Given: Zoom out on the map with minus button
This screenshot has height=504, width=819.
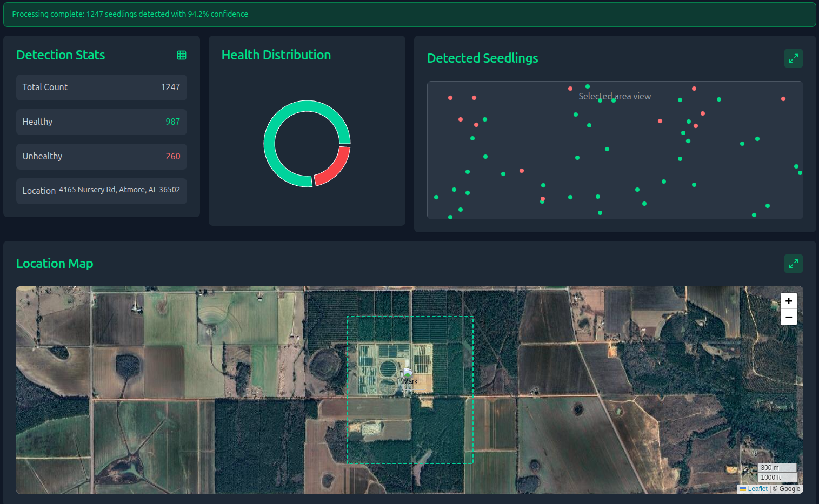Looking at the screenshot, I should pos(788,317).
